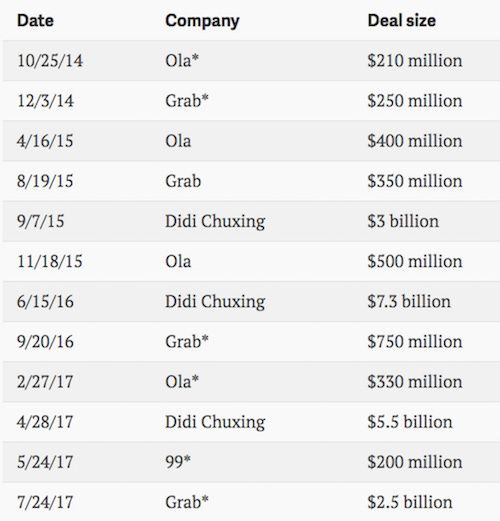Click the Deal size column header
Image resolution: width=500 pixels, height=521 pixels.
click(402, 21)
